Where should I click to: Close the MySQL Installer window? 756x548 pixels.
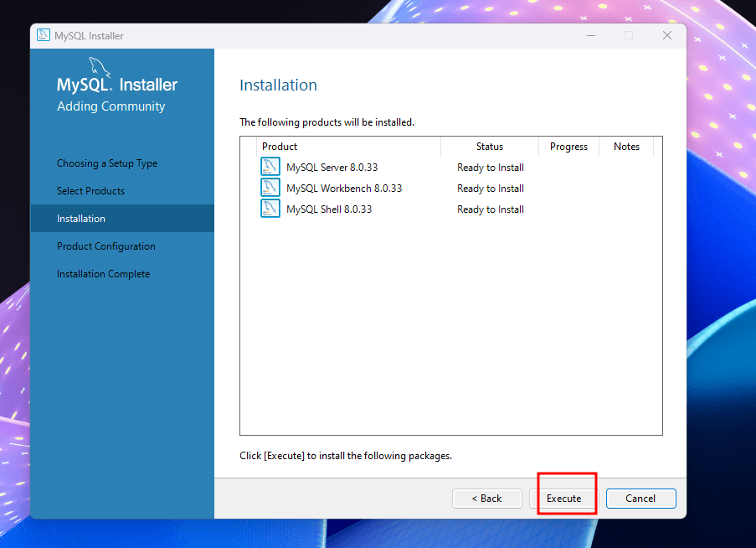click(x=666, y=35)
